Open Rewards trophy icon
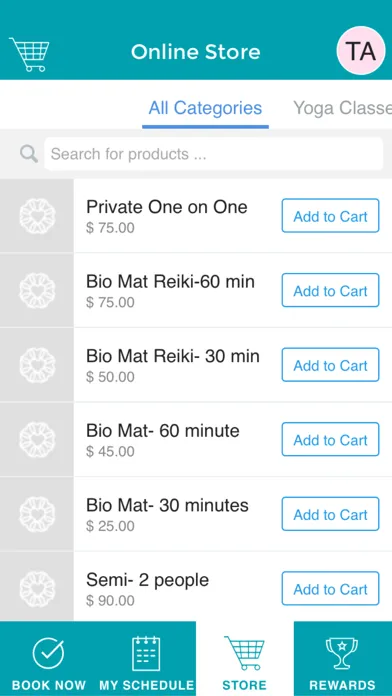 [x=342, y=653]
